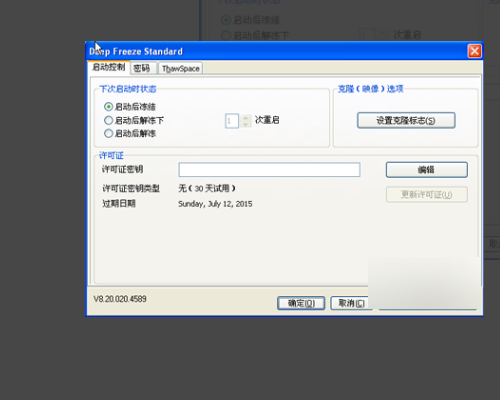Screen dimensions: 500x400
Task: Click the disabled 更新许可证(U) button
Action: point(427,195)
